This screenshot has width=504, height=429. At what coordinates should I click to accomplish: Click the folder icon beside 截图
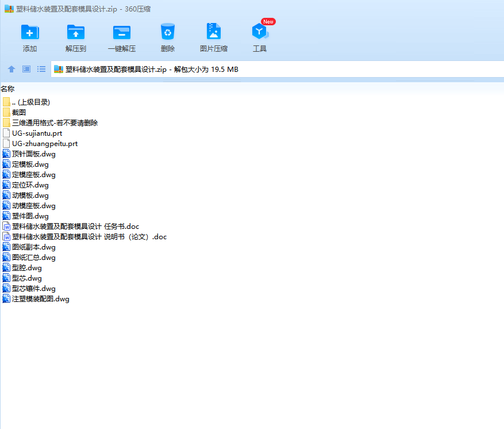click(x=6, y=113)
